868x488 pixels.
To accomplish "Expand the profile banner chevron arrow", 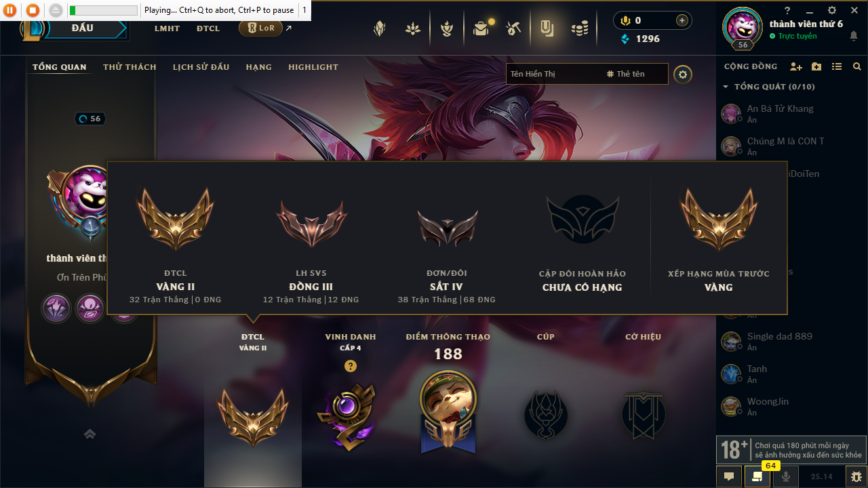I will (x=90, y=434).
